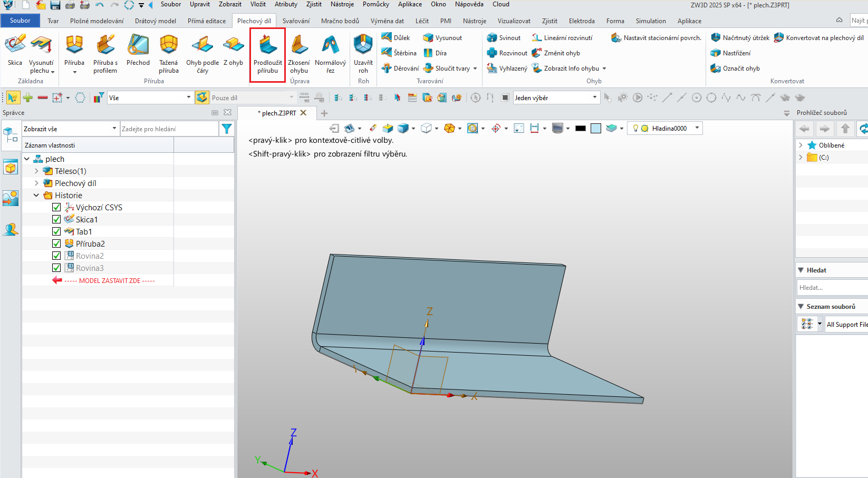This screenshot has height=478, width=868.
Task: Switch to Plošné modelování tab
Action: pyautogui.click(x=97, y=21)
